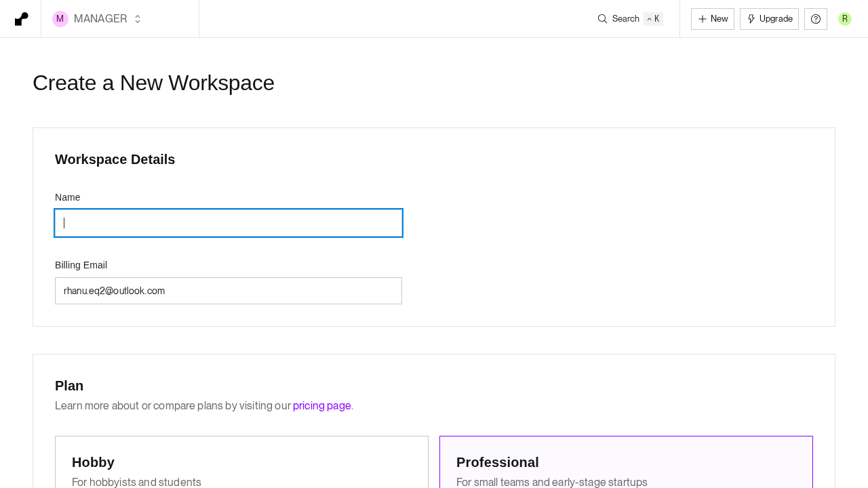This screenshot has height=488, width=868.
Task: Open Search from the top bar
Action: point(625,19)
